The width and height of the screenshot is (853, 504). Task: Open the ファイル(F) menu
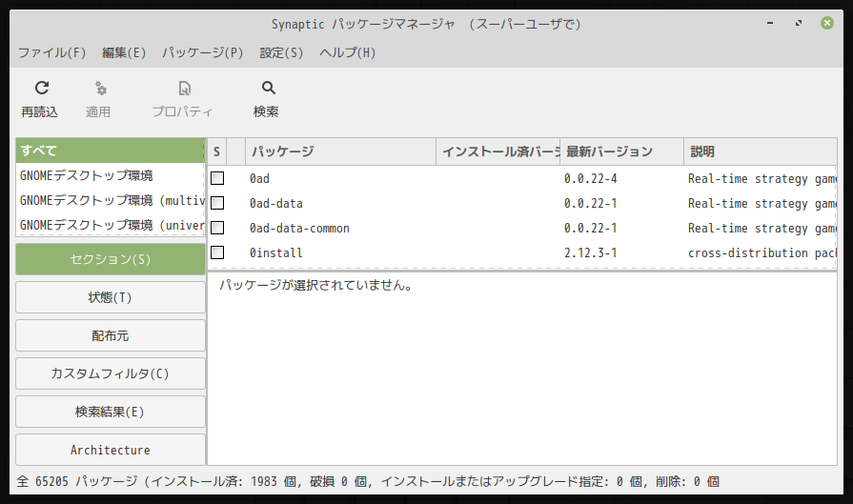tap(52, 52)
